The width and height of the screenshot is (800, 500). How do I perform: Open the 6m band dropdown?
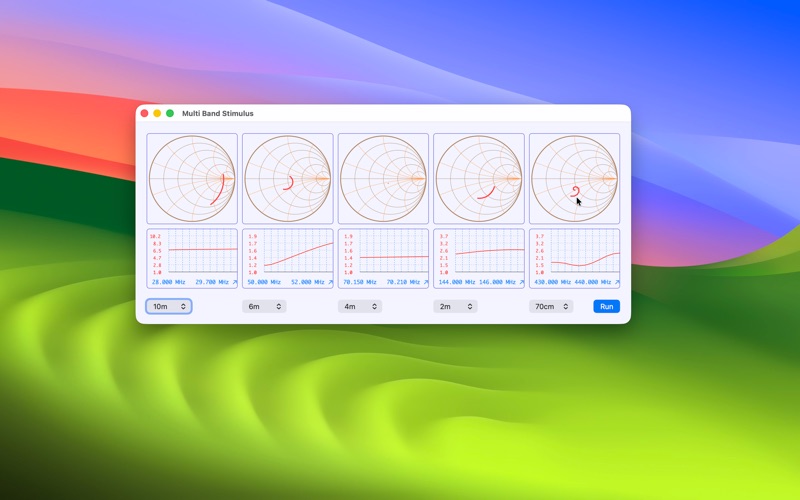[264, 306]
